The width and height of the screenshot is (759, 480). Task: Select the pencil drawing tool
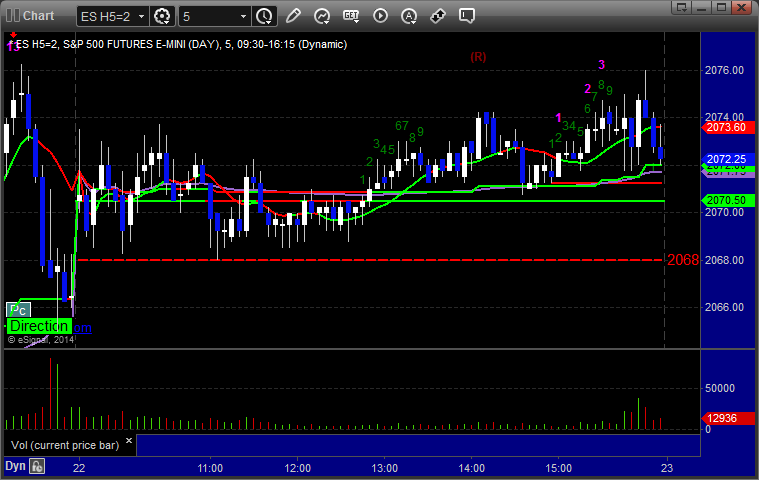click(x=293, y=16)
